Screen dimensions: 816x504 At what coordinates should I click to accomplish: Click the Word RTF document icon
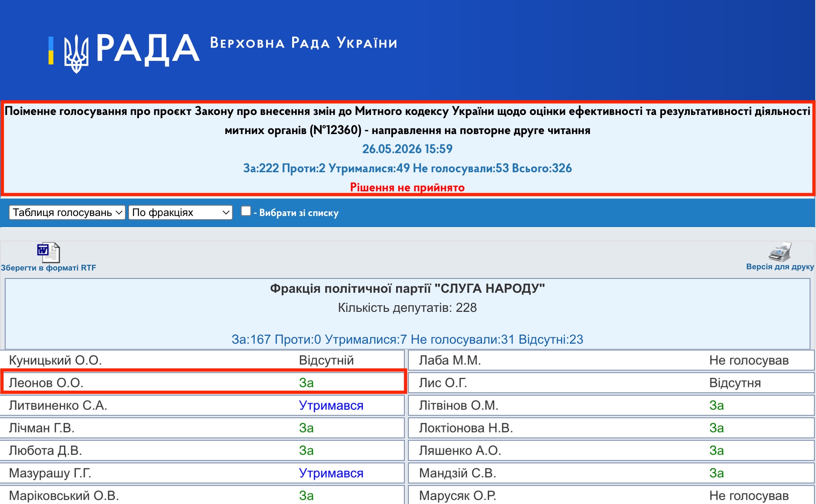(48, 252)
